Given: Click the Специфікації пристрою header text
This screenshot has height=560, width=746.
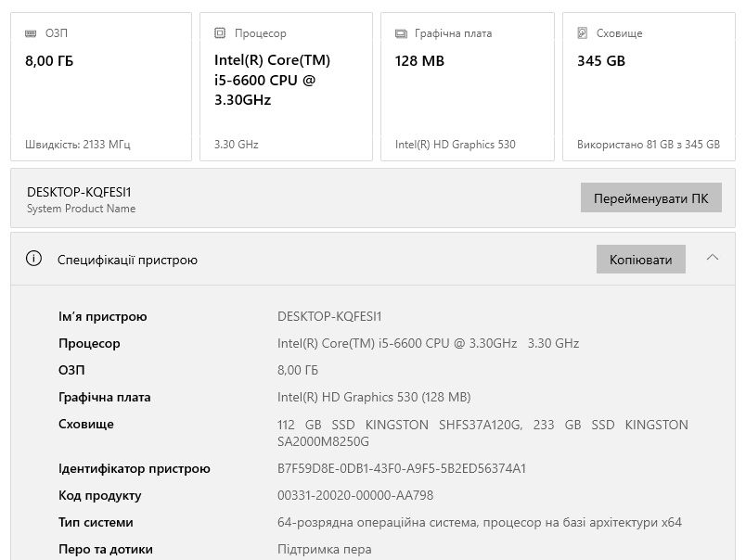Looking at the screenshot, I should coord(127,261).
